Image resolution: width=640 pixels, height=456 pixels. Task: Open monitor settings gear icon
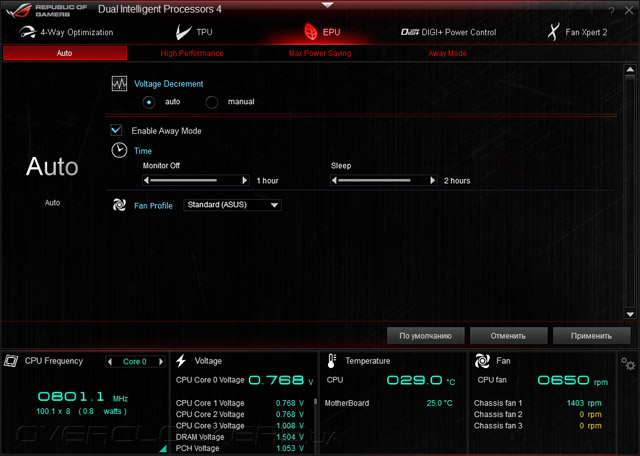(x=628, y=363)
